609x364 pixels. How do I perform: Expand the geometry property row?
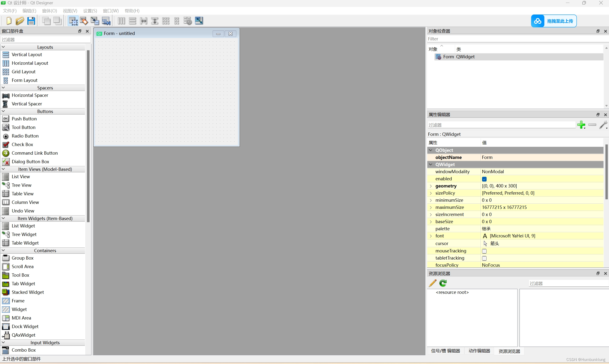tap(431, 186)
